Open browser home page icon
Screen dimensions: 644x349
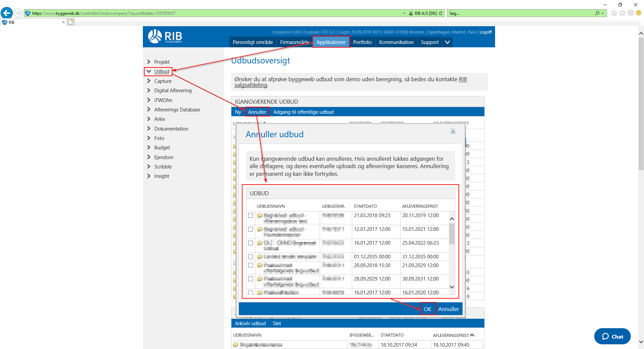[x=614, y=13]
